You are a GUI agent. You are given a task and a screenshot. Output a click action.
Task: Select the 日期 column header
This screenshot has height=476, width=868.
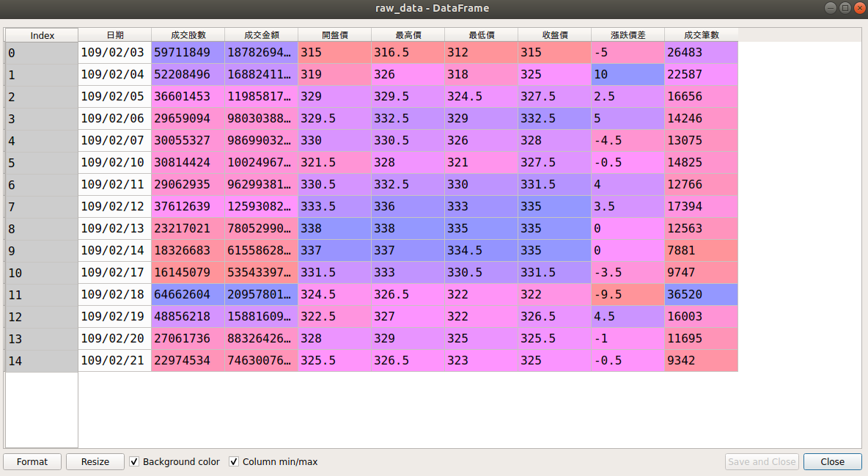pos(114,35)
